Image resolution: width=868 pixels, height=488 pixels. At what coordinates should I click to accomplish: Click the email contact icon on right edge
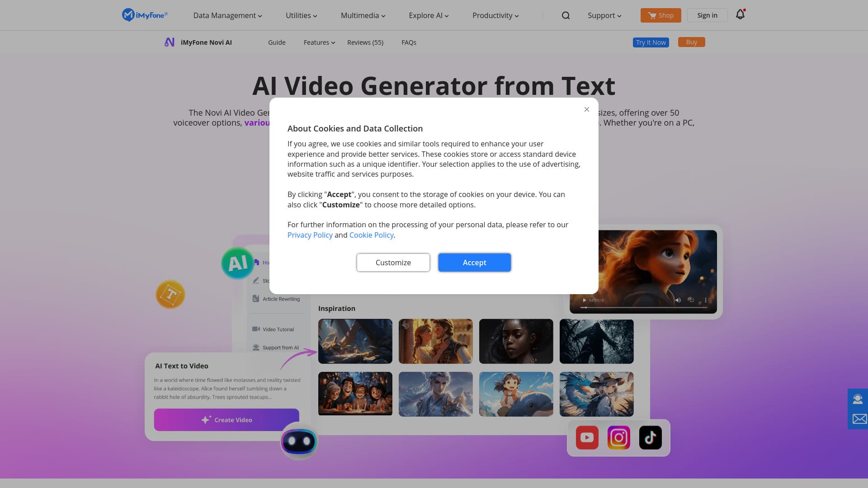[858, 418]
